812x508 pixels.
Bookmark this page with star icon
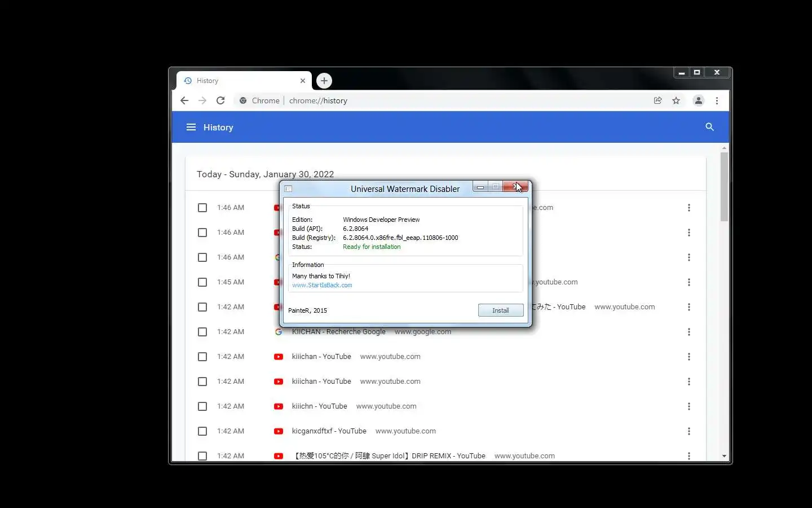676,100
